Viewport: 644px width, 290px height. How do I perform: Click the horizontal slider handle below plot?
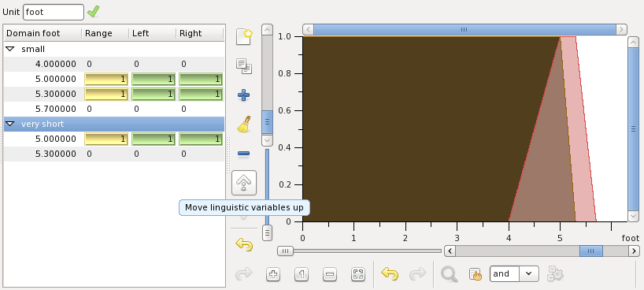[285, 251]
